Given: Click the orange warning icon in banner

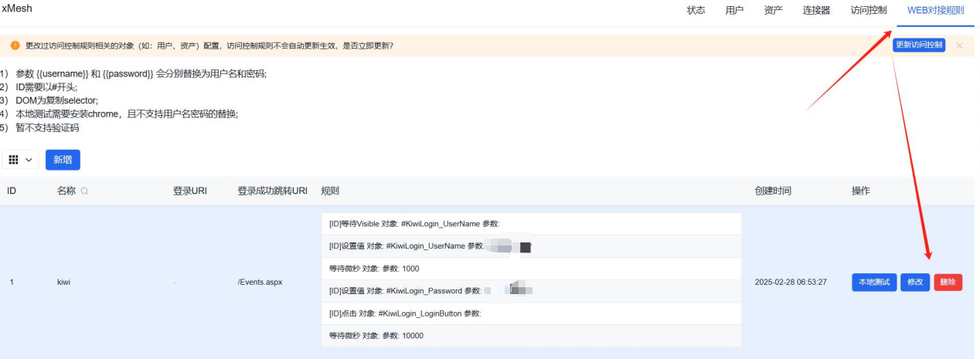Looking at the screenshot, I should coord(15,46).
